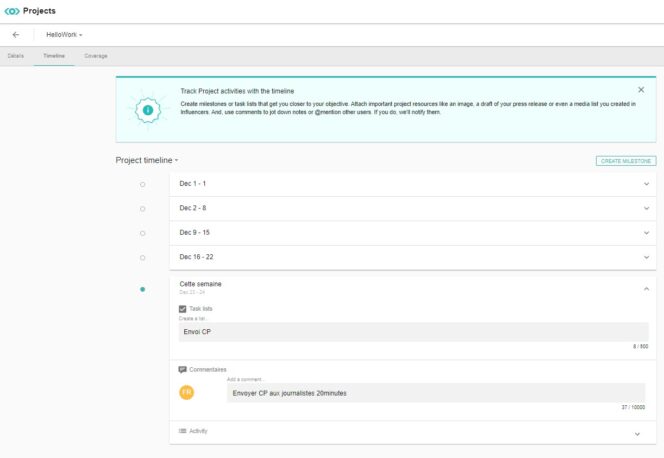Close the timeline info banner
The height and width of the screenshot is (458, 664).
coord(641,90)
